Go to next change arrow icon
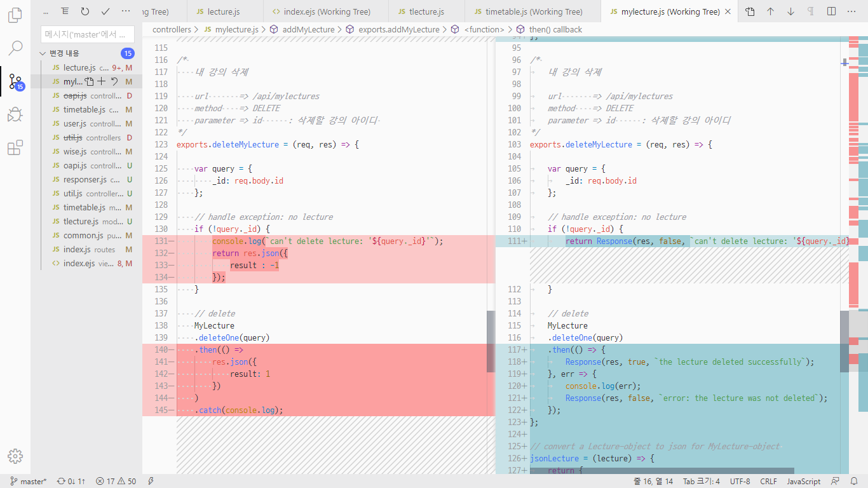 click(x=790, y=11)
